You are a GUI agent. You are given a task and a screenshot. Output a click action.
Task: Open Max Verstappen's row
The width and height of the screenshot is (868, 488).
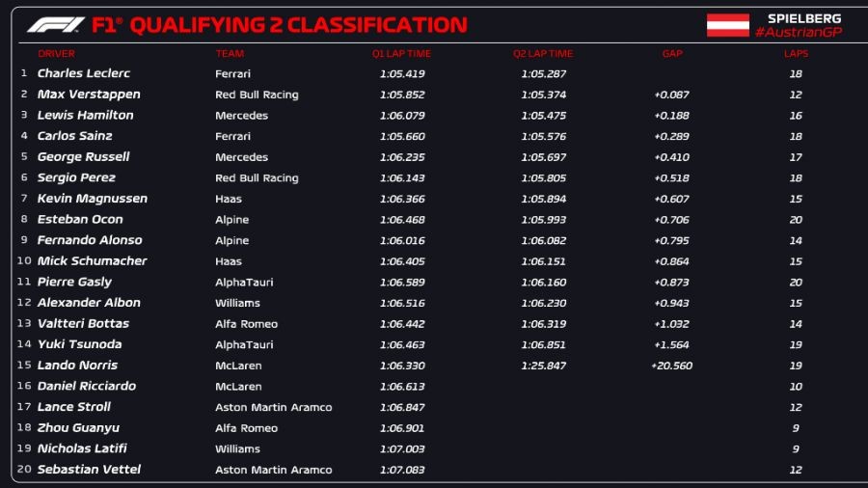click(x=89, y=95)
